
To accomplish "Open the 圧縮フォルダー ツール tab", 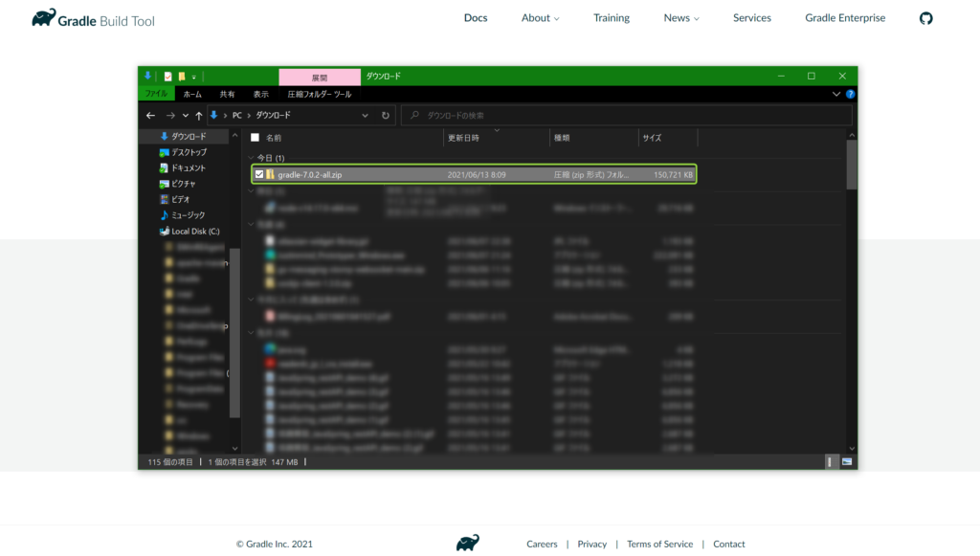I will (320, 95).
